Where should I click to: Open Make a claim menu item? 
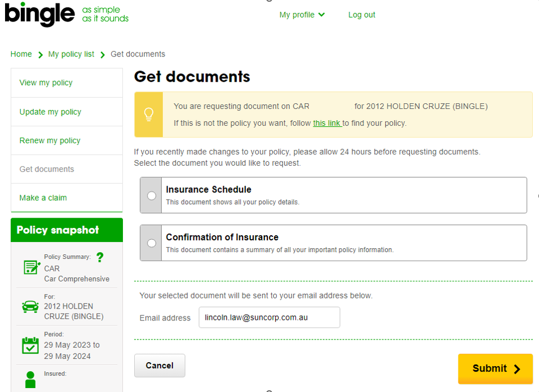(67, 198)
